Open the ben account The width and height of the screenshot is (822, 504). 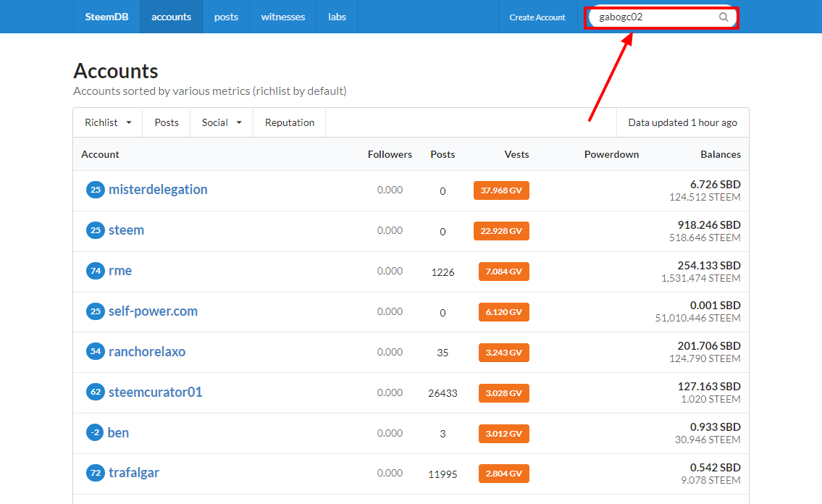[118, 432]
